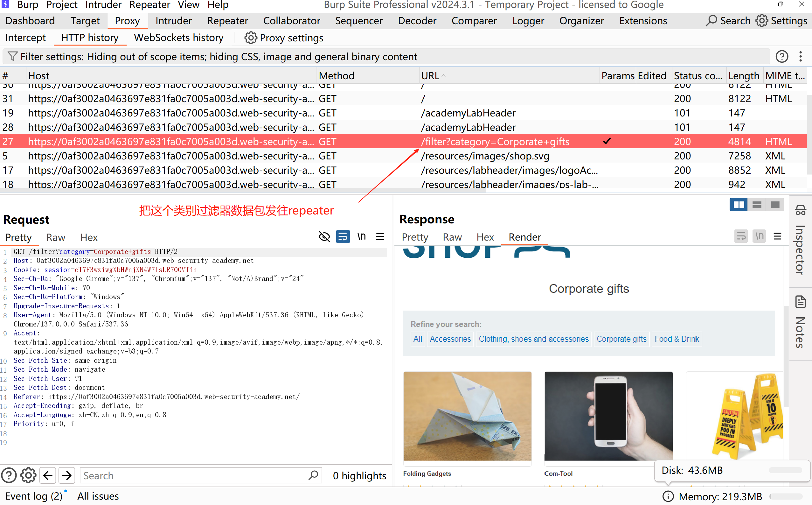Screen dimensions: 812x505
Task: Open the Notes side panel icon
Action: [800, 303]
